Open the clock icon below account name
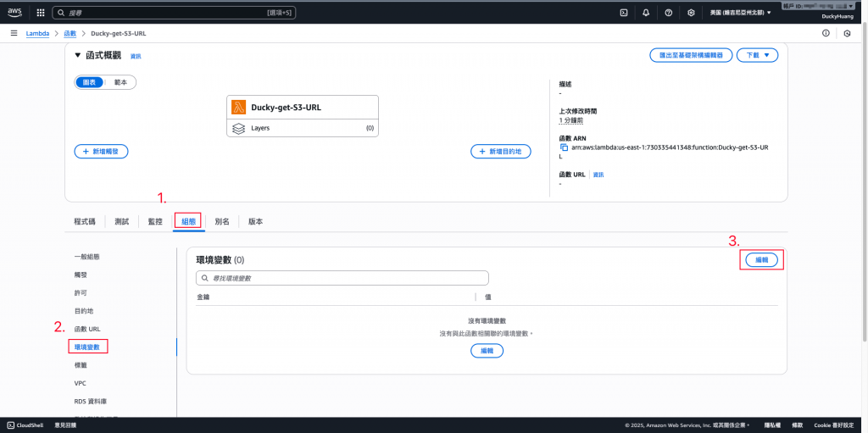 pos(847,33)
